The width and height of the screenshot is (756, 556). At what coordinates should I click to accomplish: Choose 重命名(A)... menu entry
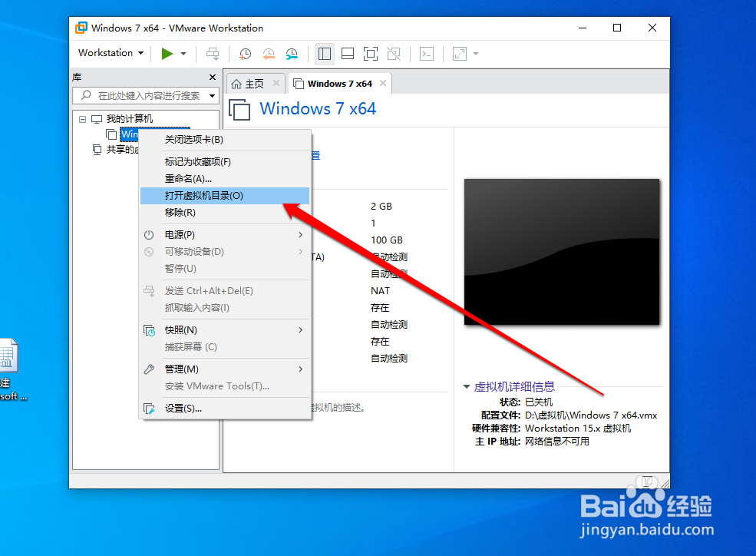click(x=225, y=179)
